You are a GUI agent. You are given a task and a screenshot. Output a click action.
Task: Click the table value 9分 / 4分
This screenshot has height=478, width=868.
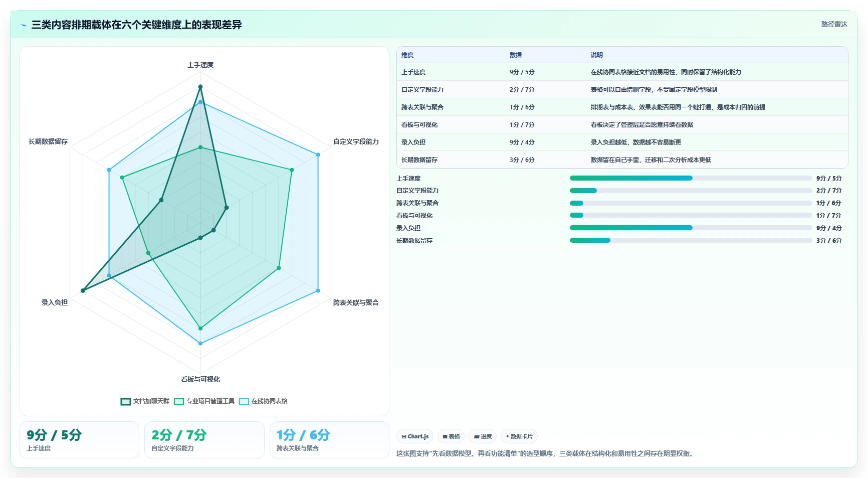(x=522, y=142)
